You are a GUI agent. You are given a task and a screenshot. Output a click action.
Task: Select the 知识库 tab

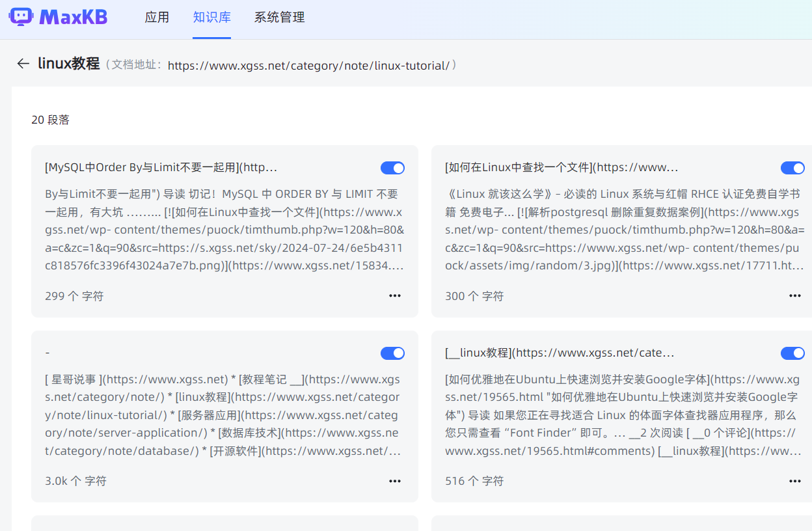coord(212,18)
